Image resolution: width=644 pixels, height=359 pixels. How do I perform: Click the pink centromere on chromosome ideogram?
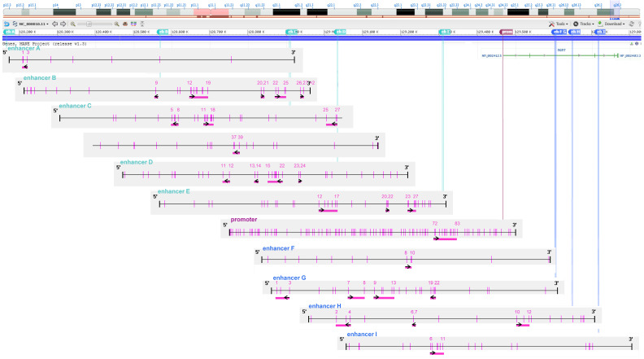[x=211, y=12]
